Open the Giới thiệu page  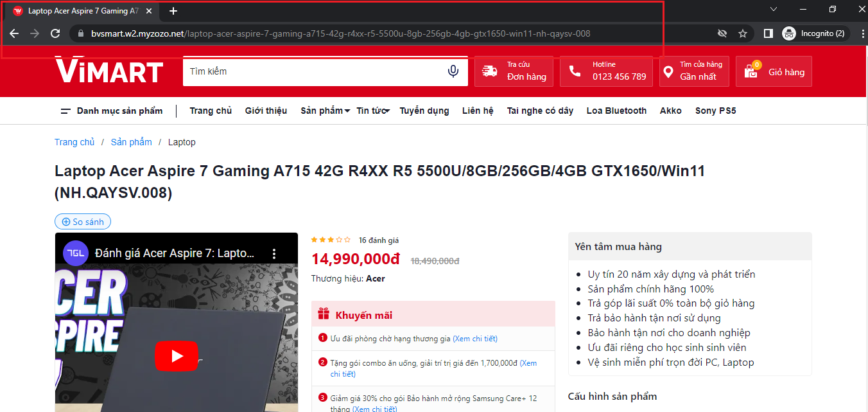[266, 111]
